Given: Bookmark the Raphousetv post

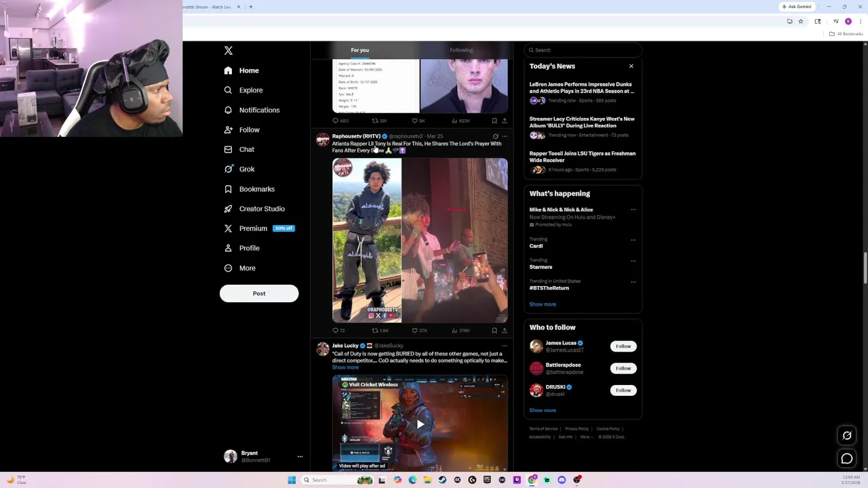Looking at the screenshot, I should click(494, 331).
